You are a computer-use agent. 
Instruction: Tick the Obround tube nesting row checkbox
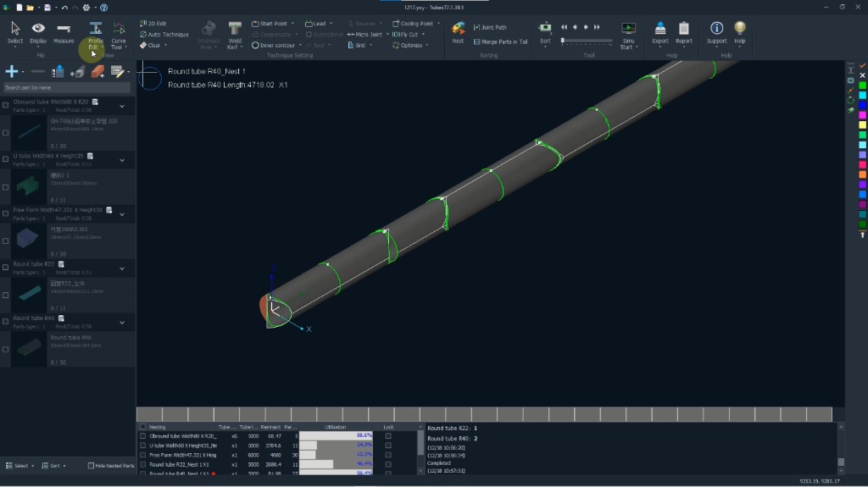point(142,436)
